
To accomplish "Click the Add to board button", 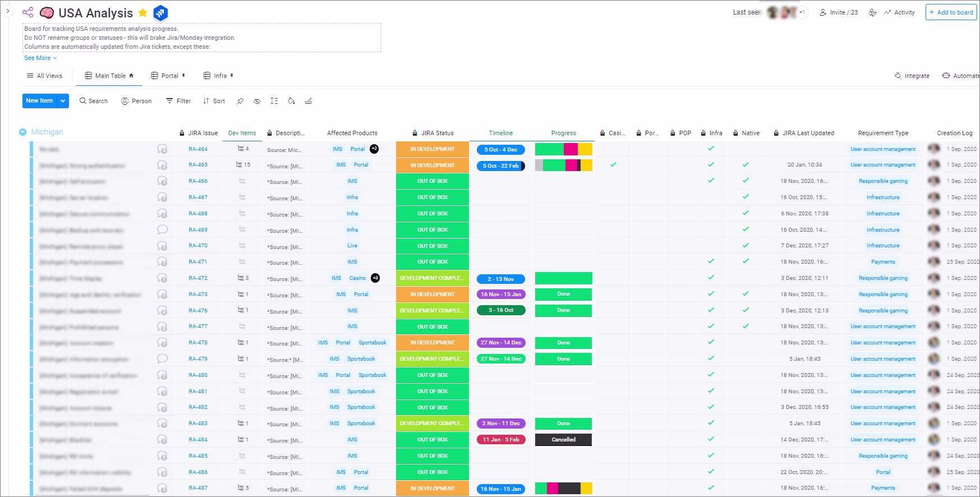I will pyautogui.click(x=951, y=12).
